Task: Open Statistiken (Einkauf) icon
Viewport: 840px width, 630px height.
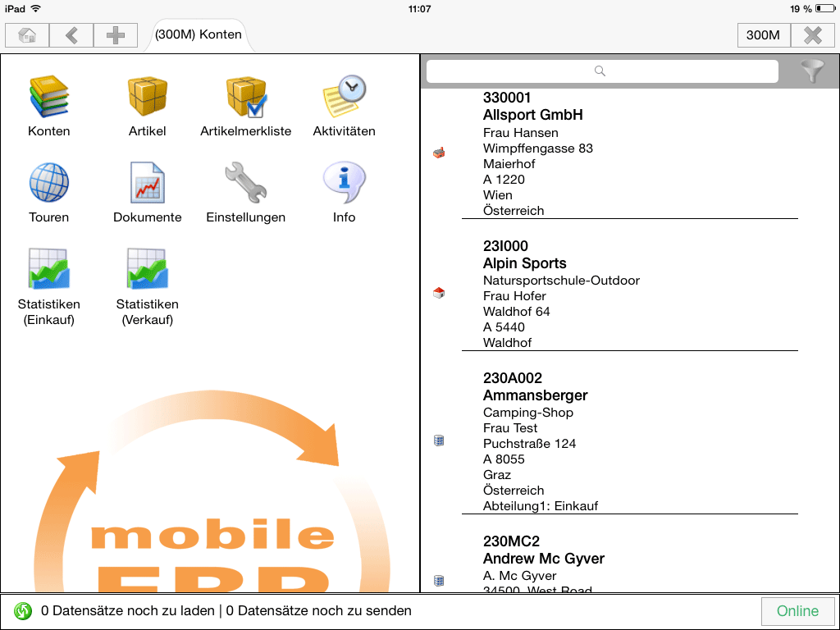Action: 48,268
